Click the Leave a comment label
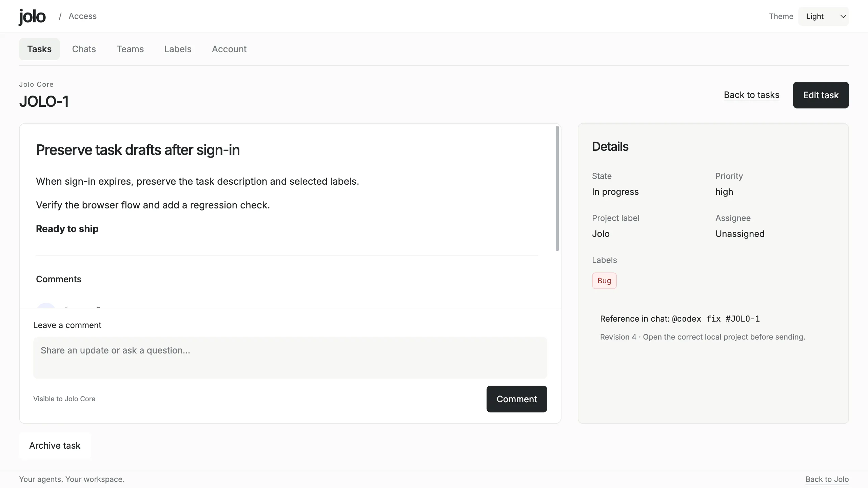Screen dimensions: 868x488 (x=67, y=325)
